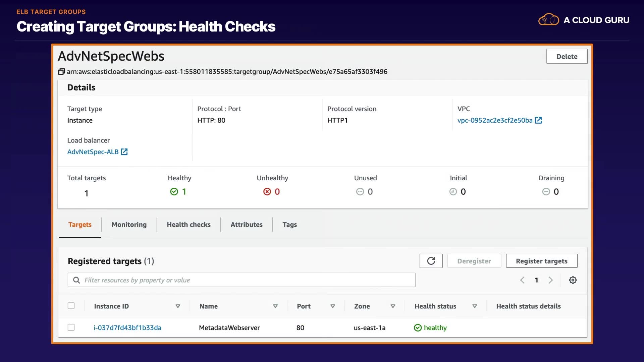
Task: Click the green healthy status icon
Action: [418, 328]
